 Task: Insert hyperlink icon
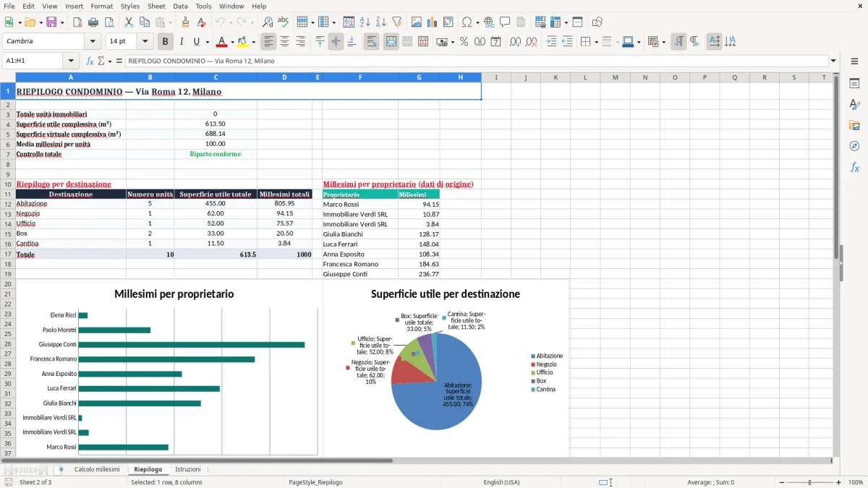pyautogui.click(x=489, y=22)
